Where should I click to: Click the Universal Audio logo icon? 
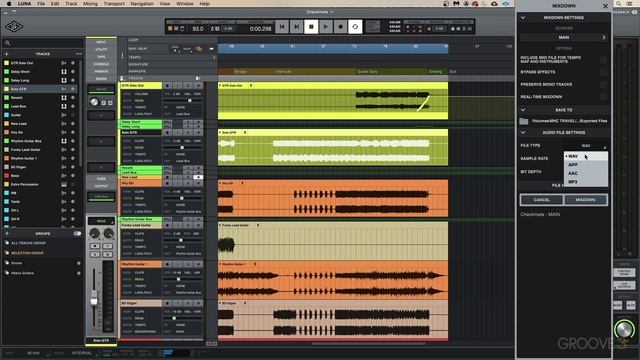click(x=13, y=27)
